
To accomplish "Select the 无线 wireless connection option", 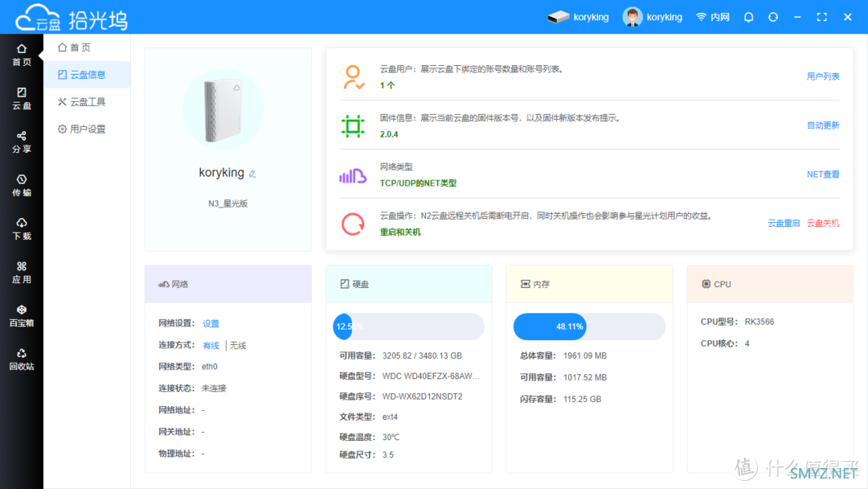I will tap(238, 346).
